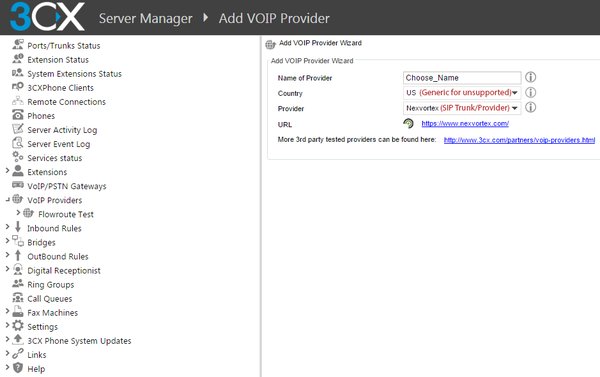Click info icon beside Country dropdown

click(530, 92)
